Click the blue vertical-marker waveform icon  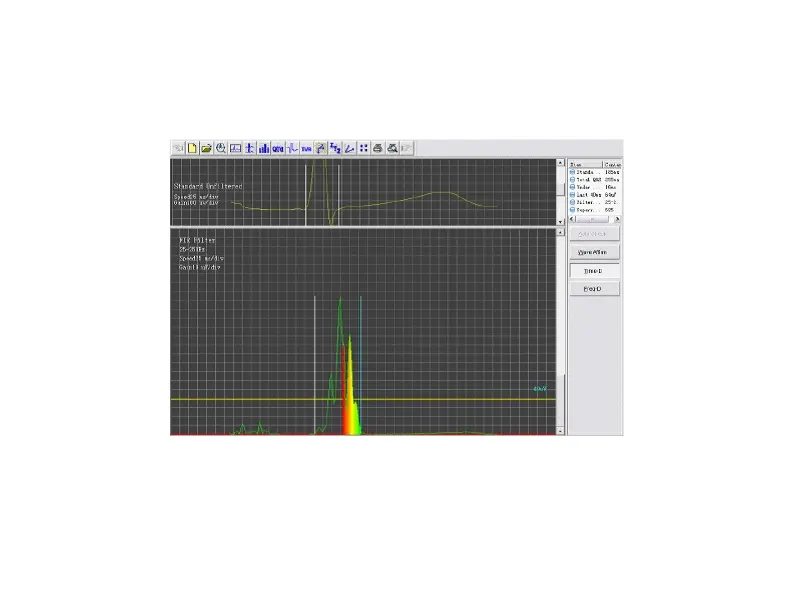tap(249, 148)
